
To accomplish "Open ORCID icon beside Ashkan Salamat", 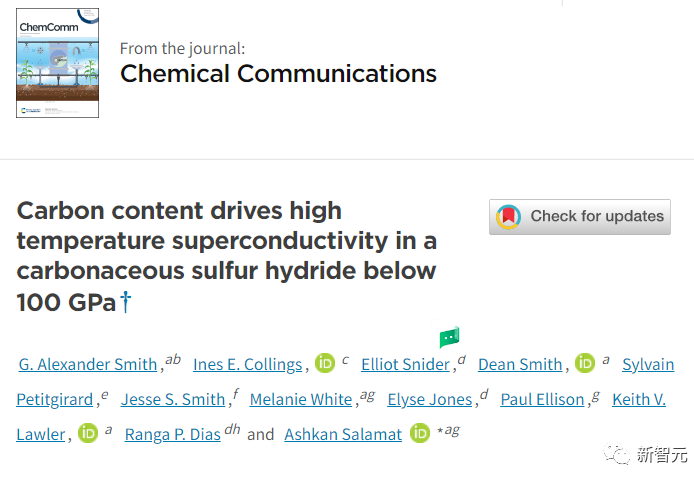I will [x=420, y=434].
